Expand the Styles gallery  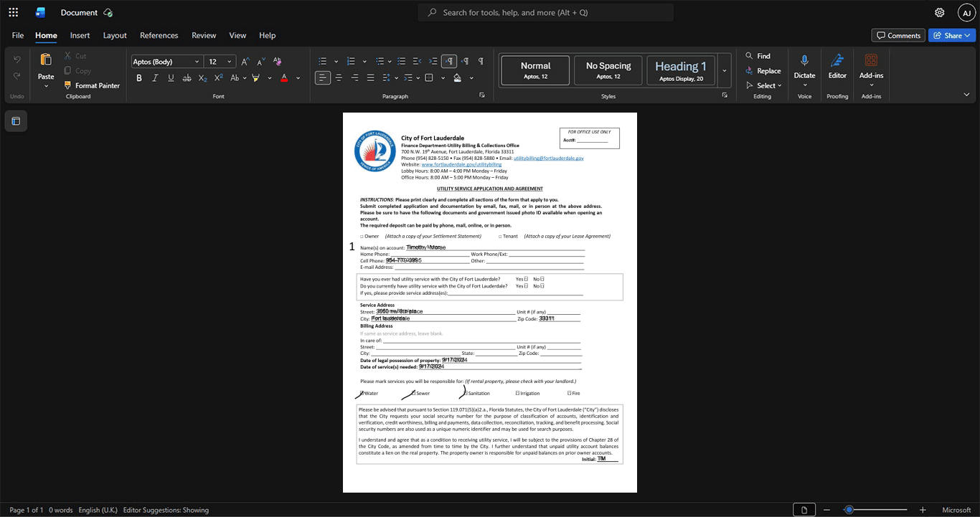click(x=725, y=71)
